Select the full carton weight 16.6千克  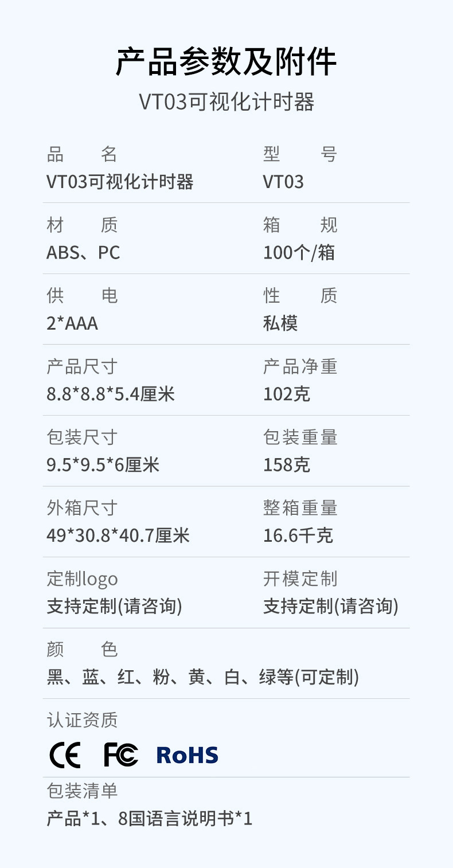tap(298, 536)
